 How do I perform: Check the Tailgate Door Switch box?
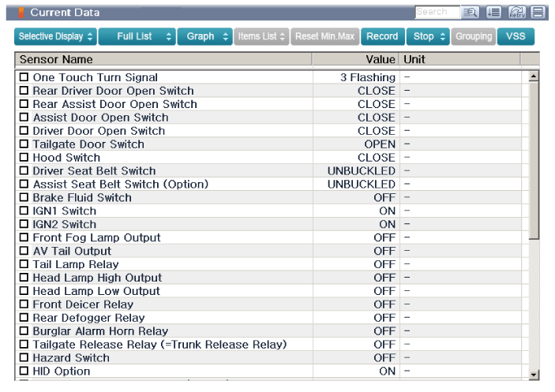point(24,144)
